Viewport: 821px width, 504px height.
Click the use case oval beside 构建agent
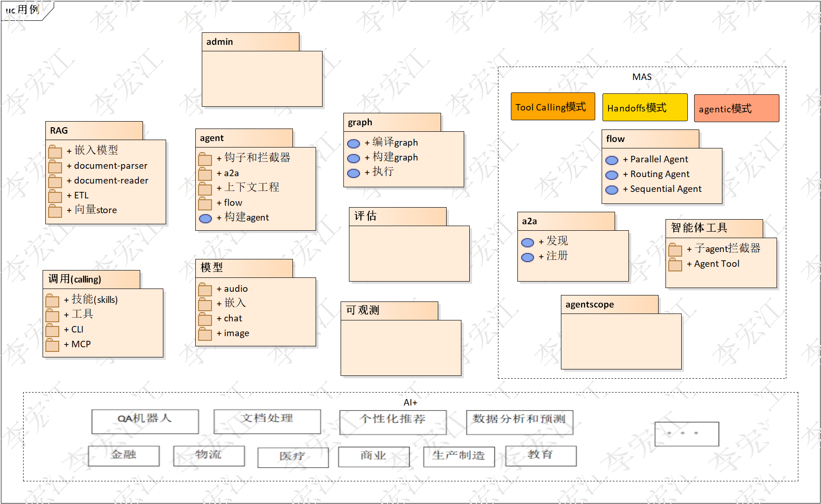pyautogui.click(x=205, y=218)
